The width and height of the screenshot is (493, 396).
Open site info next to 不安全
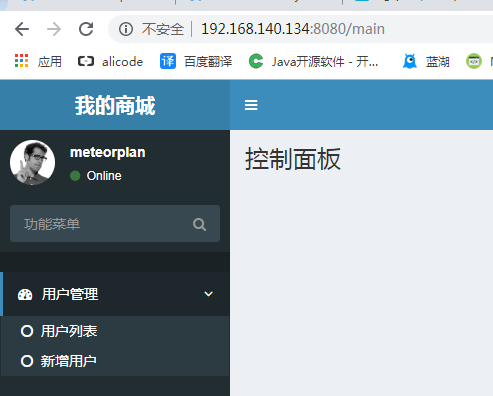pos(126,29)
